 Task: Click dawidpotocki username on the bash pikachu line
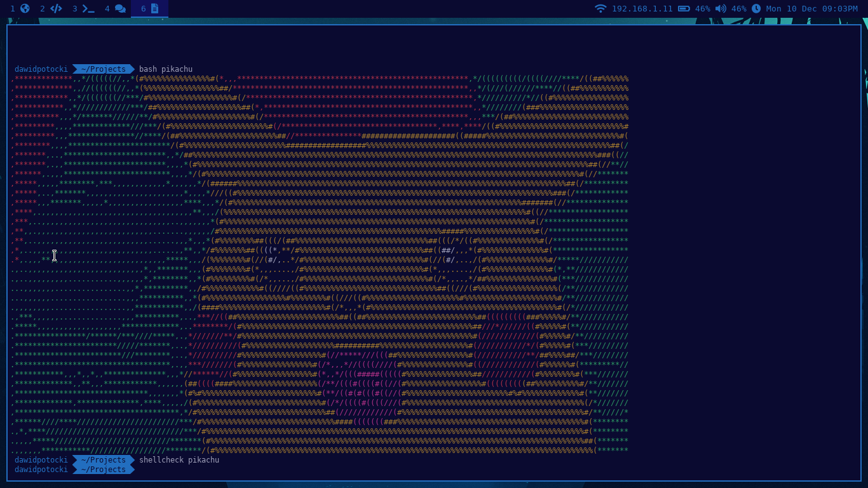coord(41,69)
